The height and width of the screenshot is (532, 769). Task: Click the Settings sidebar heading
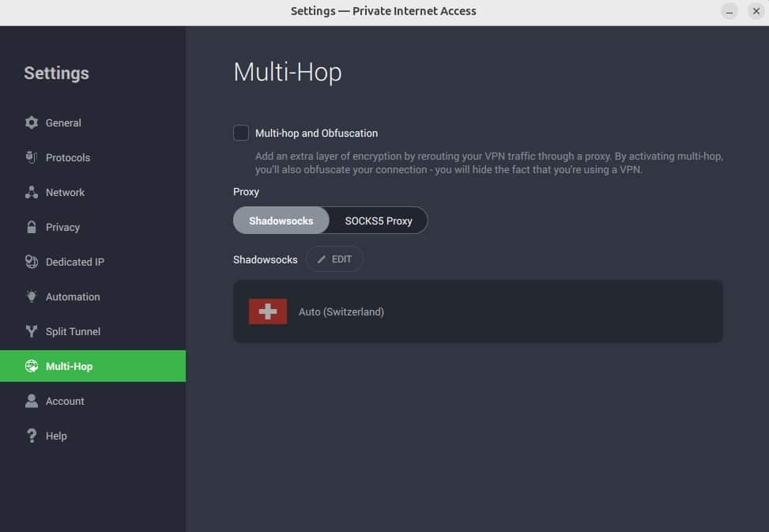click(56, 73)
